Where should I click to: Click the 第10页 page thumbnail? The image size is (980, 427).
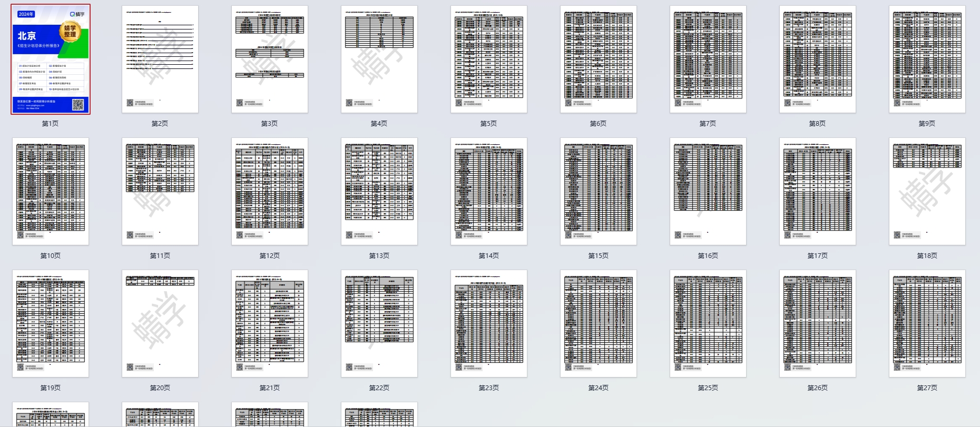51,192
